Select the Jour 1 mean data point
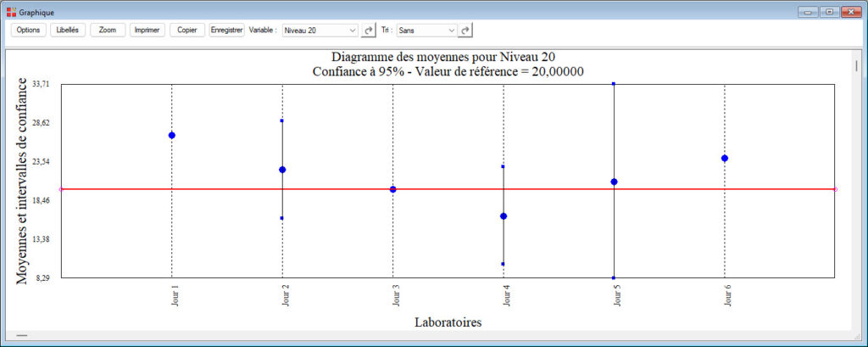868x347 pixels. tap(172, 136)
